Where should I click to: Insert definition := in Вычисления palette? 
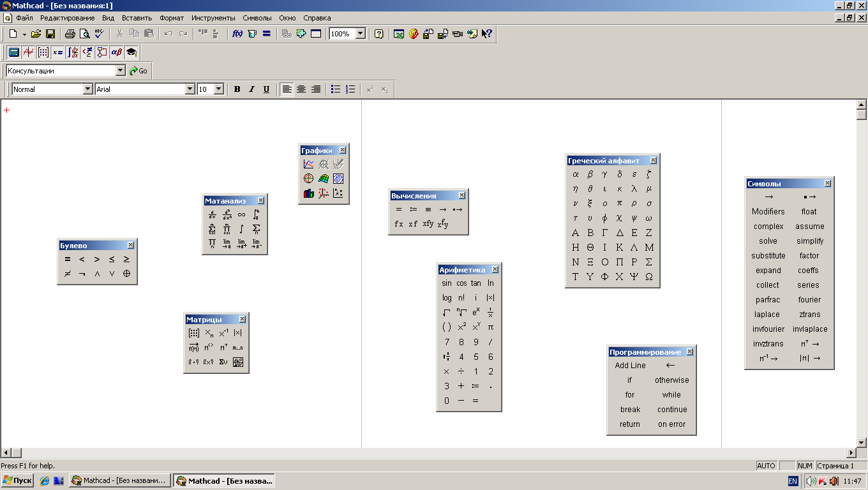[413, 209]
